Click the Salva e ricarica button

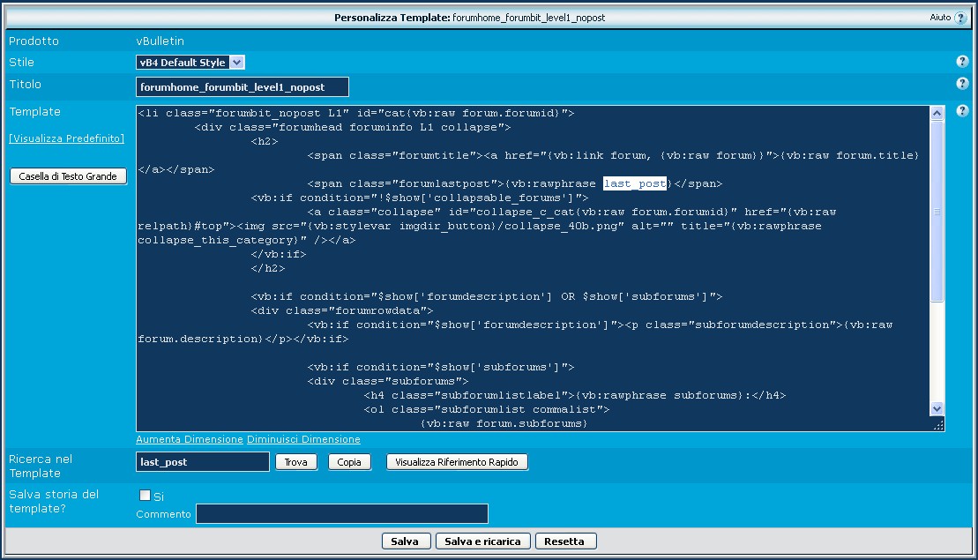click(482, 541)
